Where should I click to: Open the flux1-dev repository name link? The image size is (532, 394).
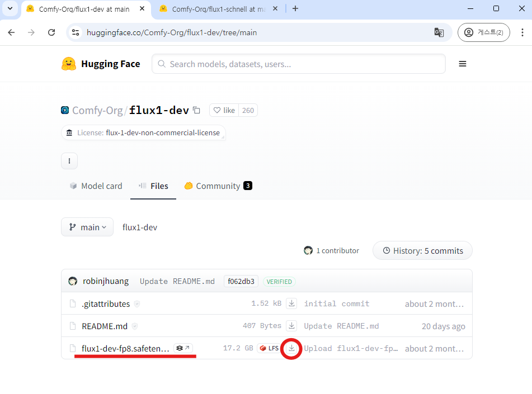pos(159,110)
